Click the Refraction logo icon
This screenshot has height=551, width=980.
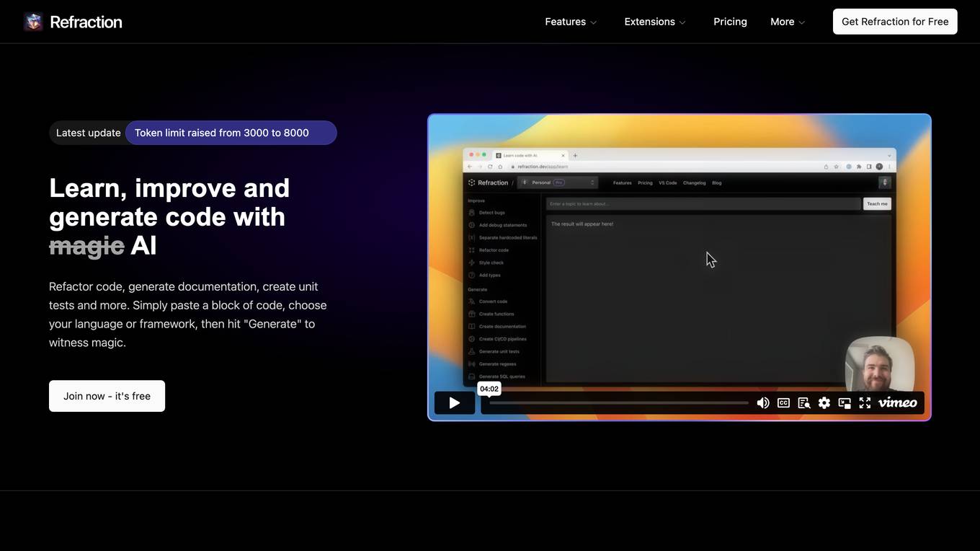coord(33,22)
